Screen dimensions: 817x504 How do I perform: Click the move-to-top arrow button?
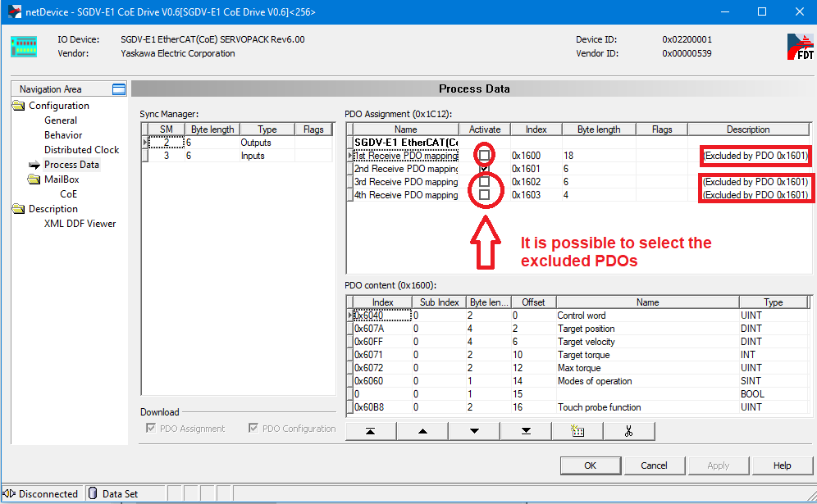(371, 431)
